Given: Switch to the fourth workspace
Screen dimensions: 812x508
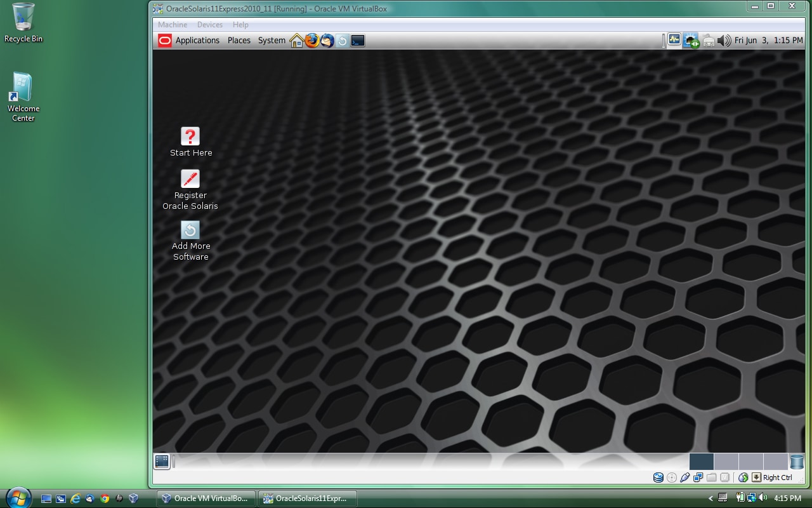Looking at the screenshot, I should click(775, 462).
